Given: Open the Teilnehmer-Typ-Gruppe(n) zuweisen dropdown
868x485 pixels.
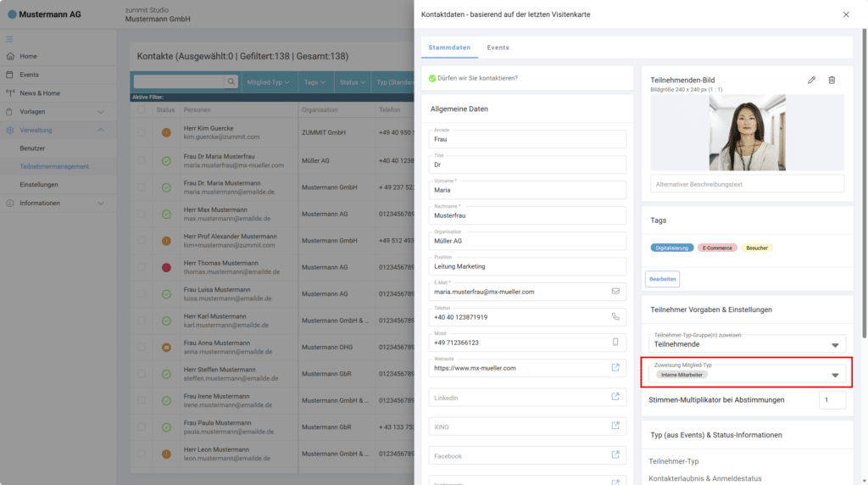Looking at the screenshot, I should [x=834, y=345].
